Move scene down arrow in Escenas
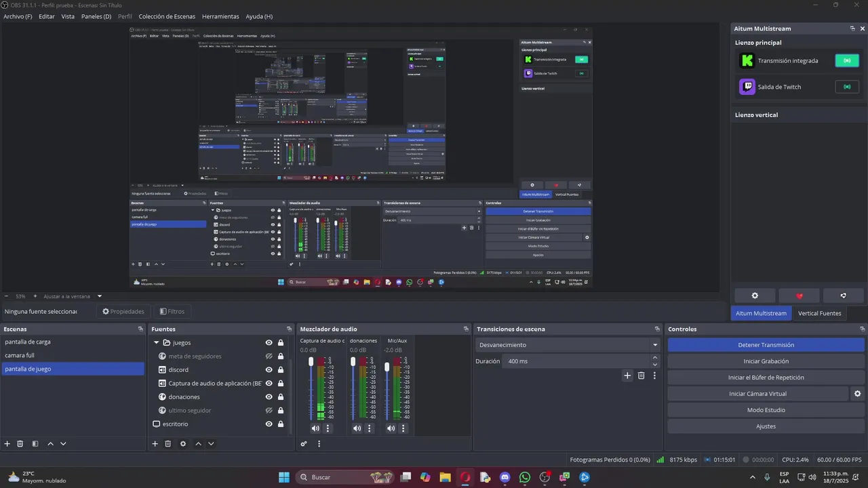Viewport: 868px width, 488px height. pyautogui.click(x=63, y=444)
